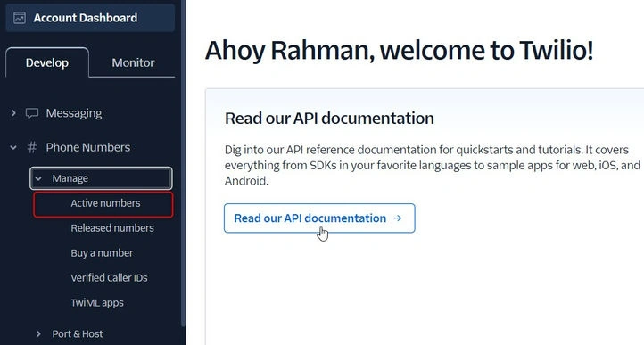Click the Account Dashboard chart icon
The height and width of the screenshot is (345, 644).
tap(20, 18)
